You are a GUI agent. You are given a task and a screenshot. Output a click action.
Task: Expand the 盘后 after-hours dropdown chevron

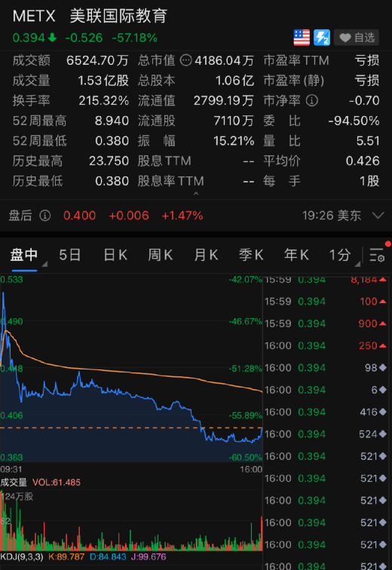point(378,216)
